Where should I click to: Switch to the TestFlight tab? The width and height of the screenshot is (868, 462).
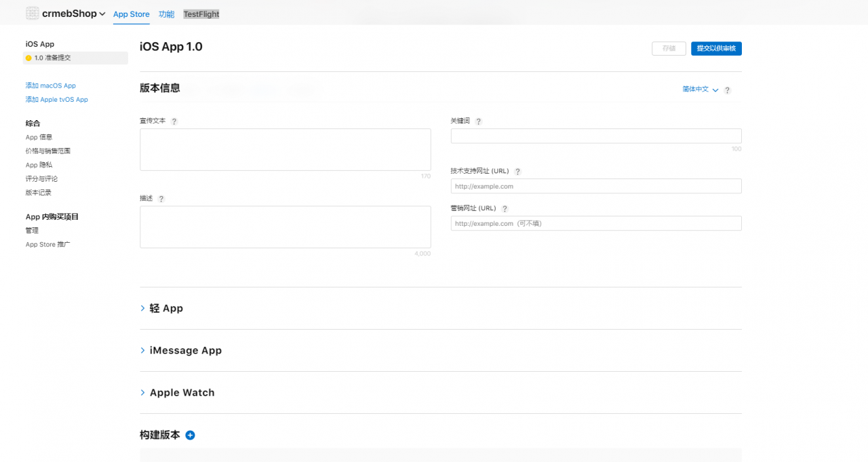tap(201, 14)
